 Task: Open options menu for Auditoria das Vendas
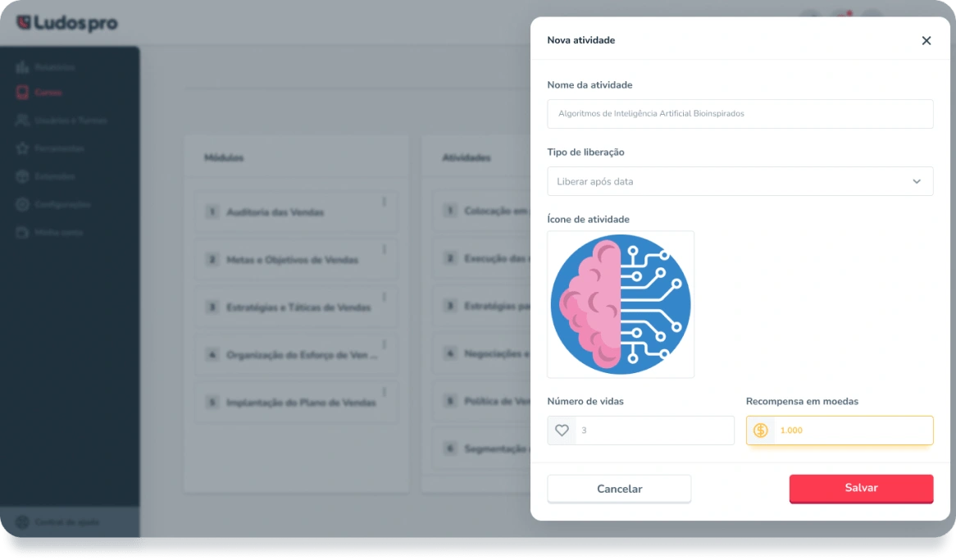tap(384, 202)
